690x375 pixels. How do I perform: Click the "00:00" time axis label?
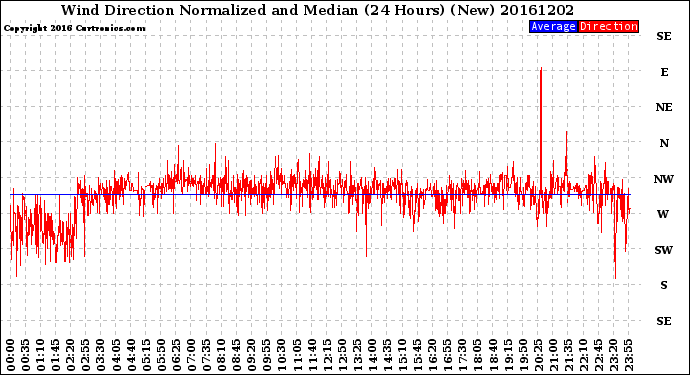[11, 355]
